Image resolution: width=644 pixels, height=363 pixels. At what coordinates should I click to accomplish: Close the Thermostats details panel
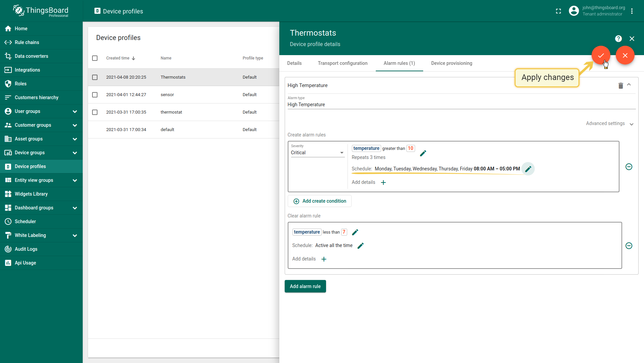(x=632, y=39)
